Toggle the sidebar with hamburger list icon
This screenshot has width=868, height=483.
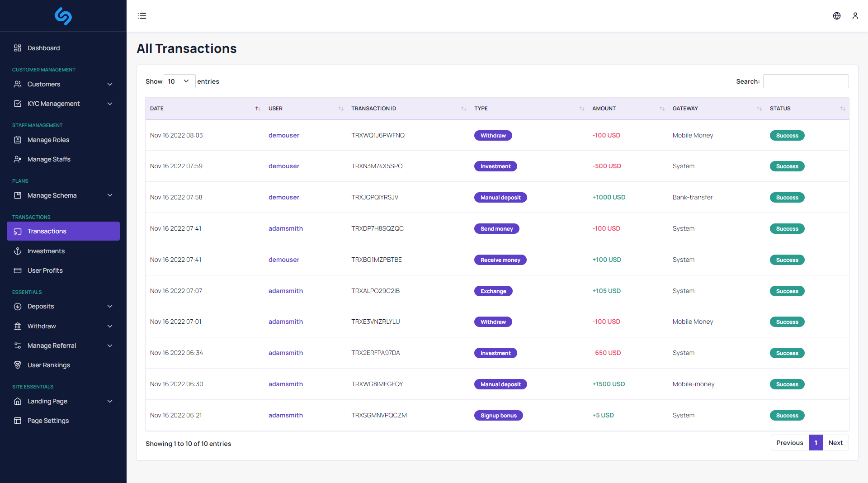142,16
